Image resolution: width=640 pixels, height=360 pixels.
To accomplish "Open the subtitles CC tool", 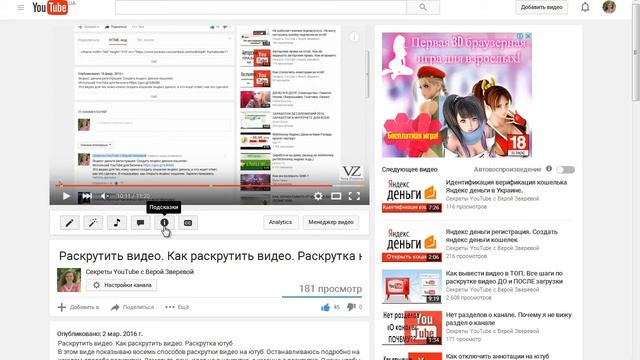I will [188, 222].
